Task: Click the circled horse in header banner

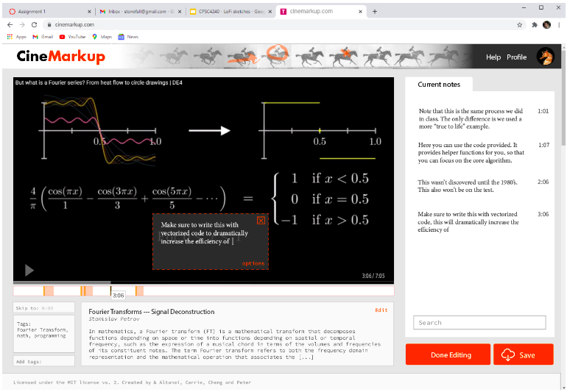Action: tap(278, 53)
